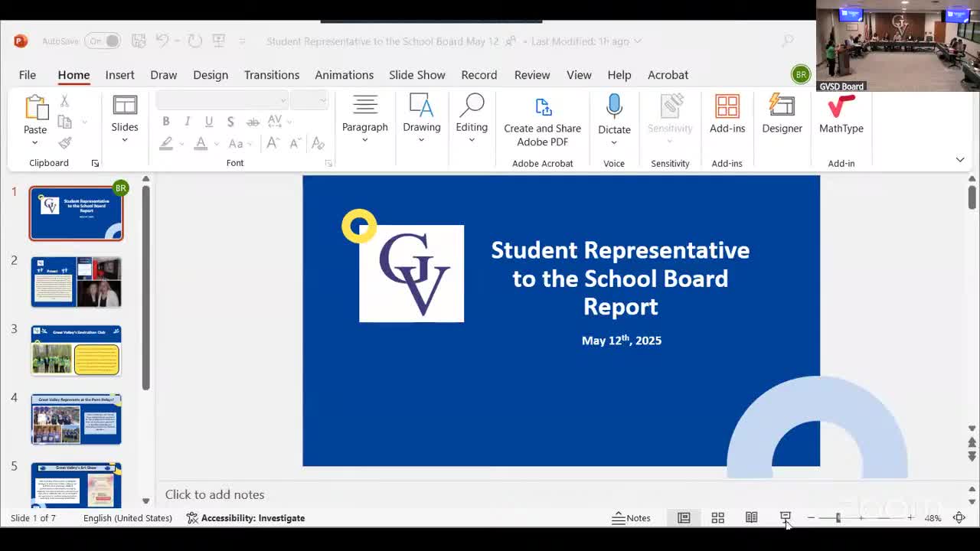Switch to Slide Sorter view
980x551 pixels.
(x=717, y=518)
